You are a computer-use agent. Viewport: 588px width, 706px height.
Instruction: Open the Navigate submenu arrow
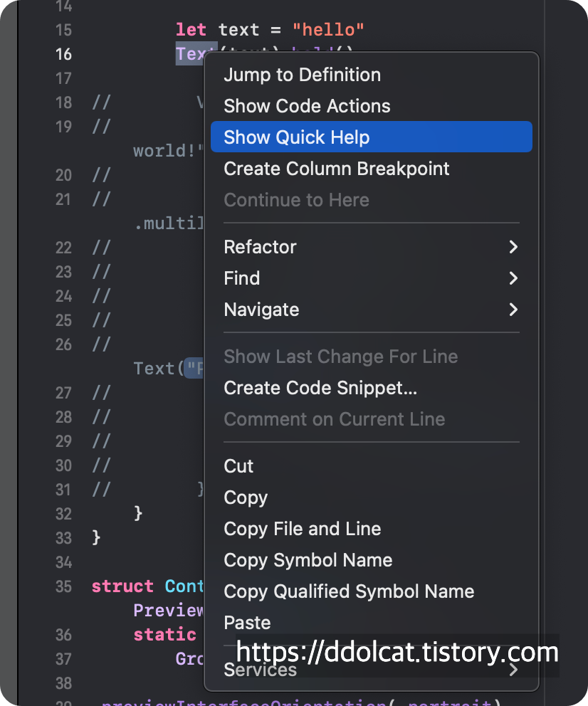tap(513, 310)
